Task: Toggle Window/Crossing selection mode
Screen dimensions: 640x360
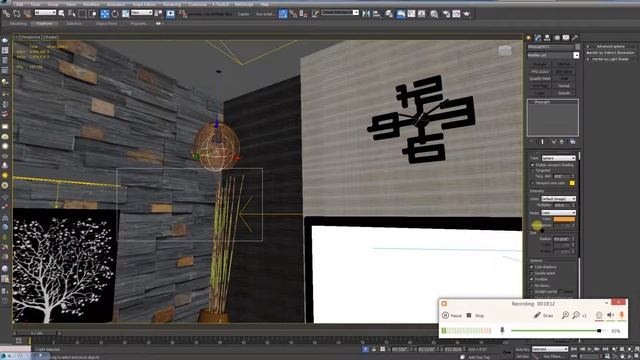Action: coord(93,13)
